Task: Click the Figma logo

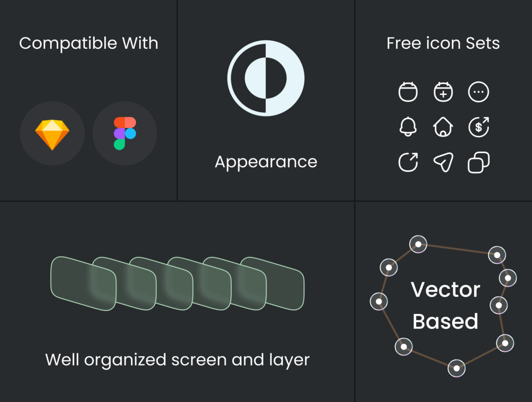Action: tap(125, 133)
